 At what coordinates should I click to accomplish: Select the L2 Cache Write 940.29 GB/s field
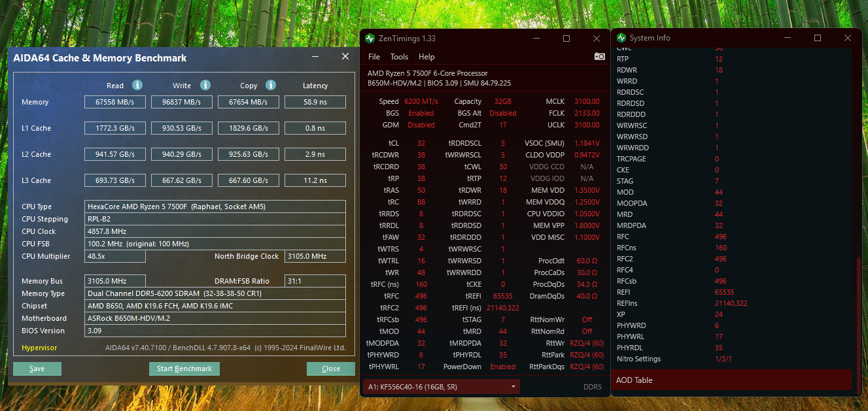pyautogui.click(x=182, y=154)
